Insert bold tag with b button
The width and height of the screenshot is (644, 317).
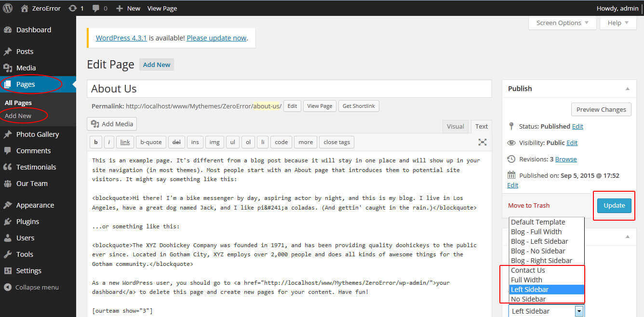95,142
